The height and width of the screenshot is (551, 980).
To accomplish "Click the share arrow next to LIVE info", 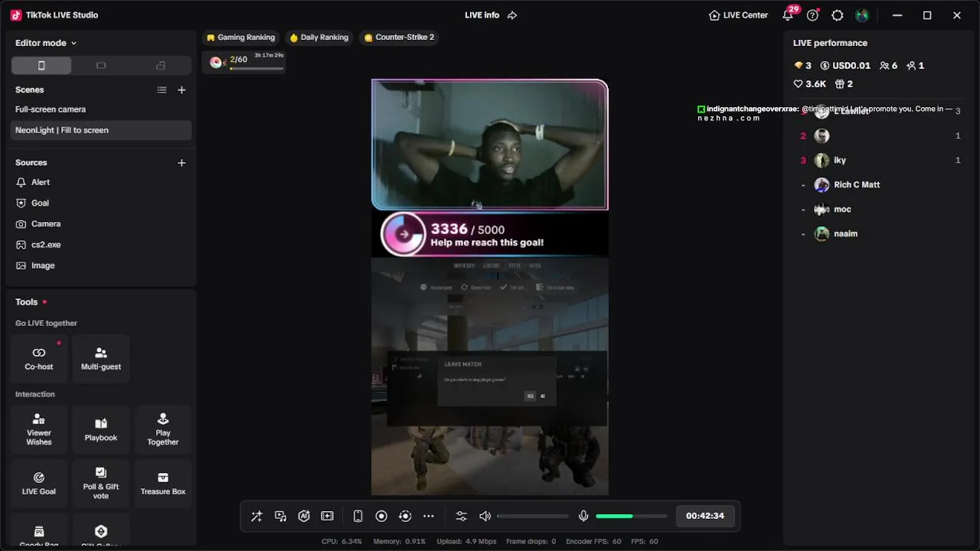I will pyautogui.click(x=513, y=15).
